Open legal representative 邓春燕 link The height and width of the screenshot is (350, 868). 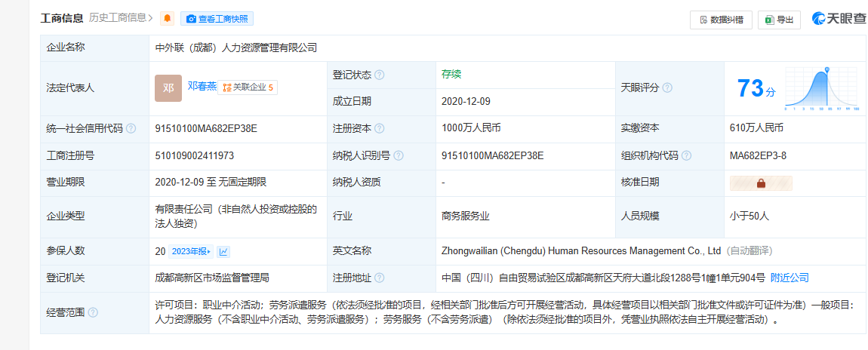202,86
